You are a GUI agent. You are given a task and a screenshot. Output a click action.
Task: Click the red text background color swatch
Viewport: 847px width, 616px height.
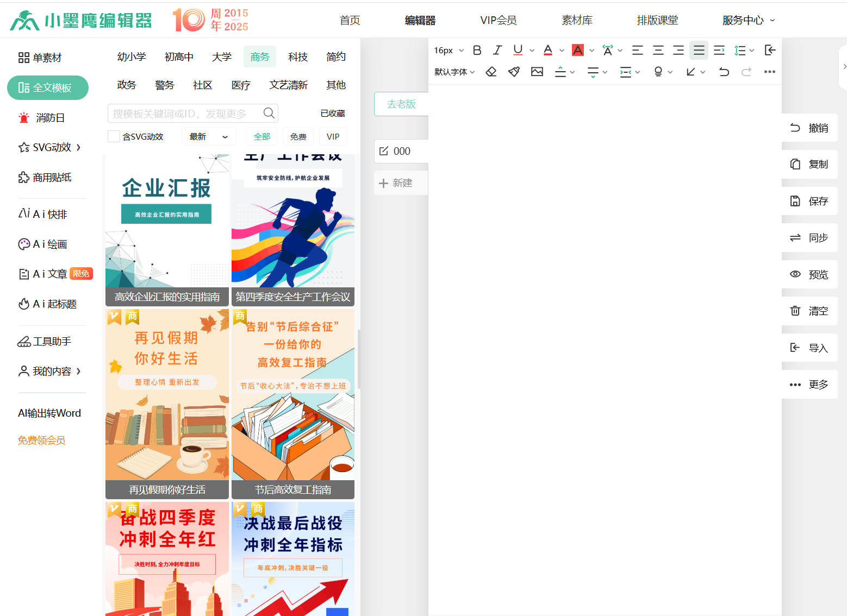tap(578, 51)
